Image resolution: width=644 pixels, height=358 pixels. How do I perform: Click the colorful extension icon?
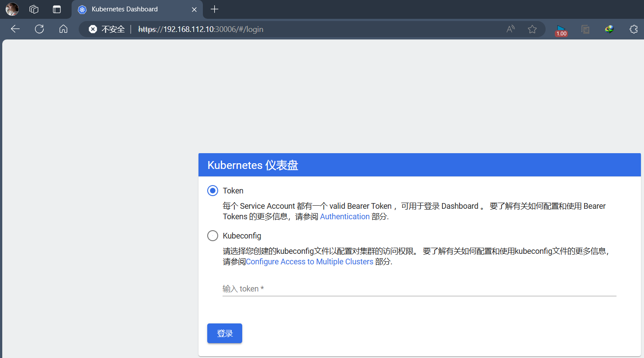pos(609,29)
